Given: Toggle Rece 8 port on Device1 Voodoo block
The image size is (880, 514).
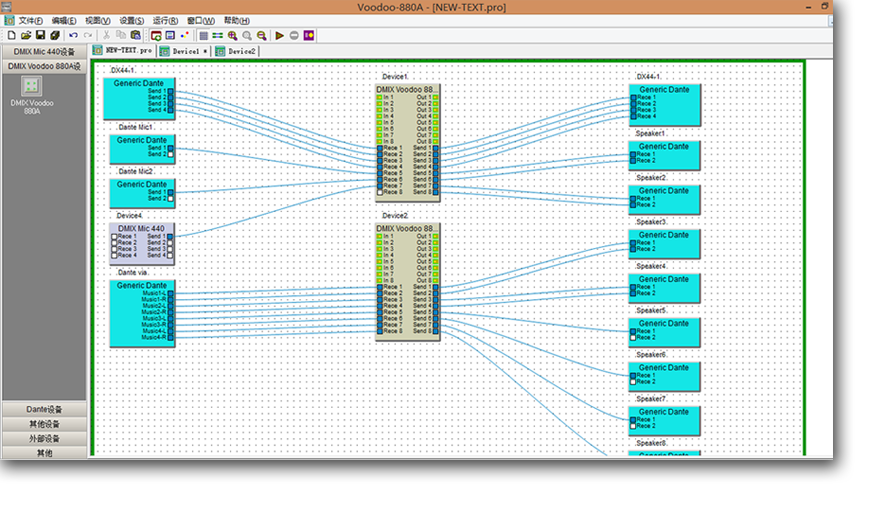Looking at the screenshot, I should tap(380, 192).
